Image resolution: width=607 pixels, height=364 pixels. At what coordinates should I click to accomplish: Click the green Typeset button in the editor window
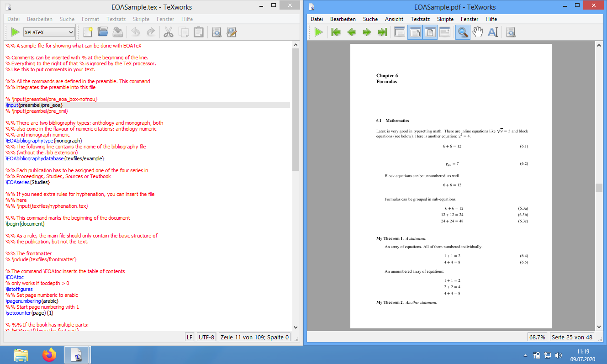tap(15, 32)
